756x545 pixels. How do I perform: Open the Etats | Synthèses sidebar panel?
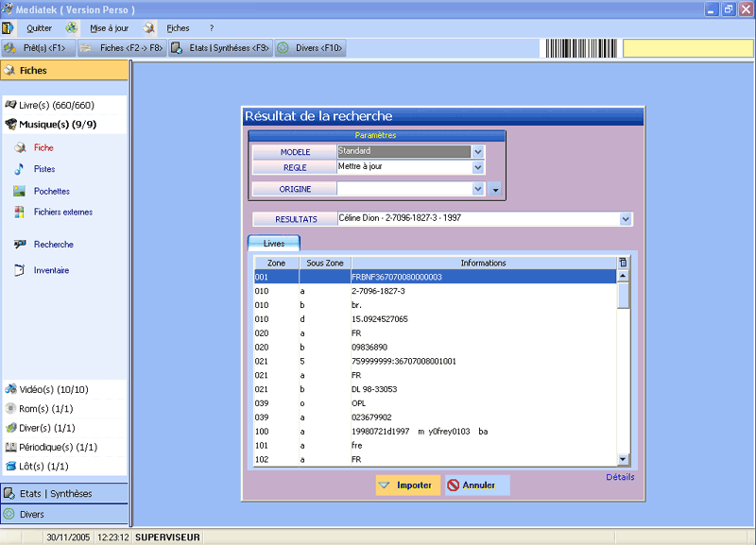tap(64, 493)
